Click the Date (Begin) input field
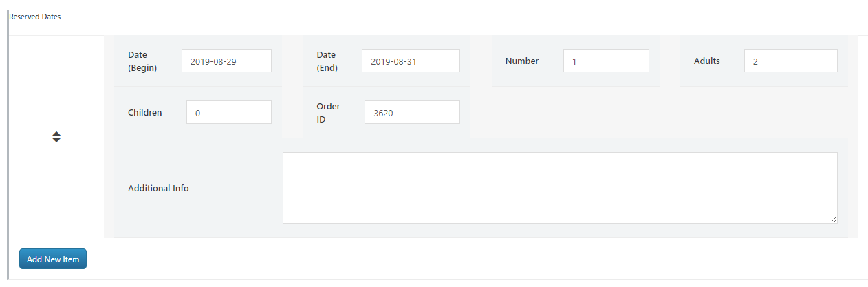The image size is (868, 287). click(226, 61)
